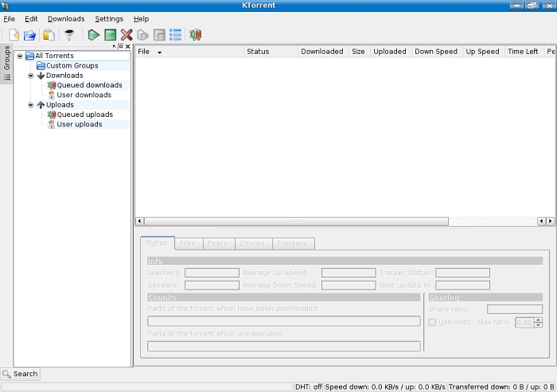Open the Queue Manager toolbar icon
The width and height of the screenshot is (557, 392).
[196, 35]
